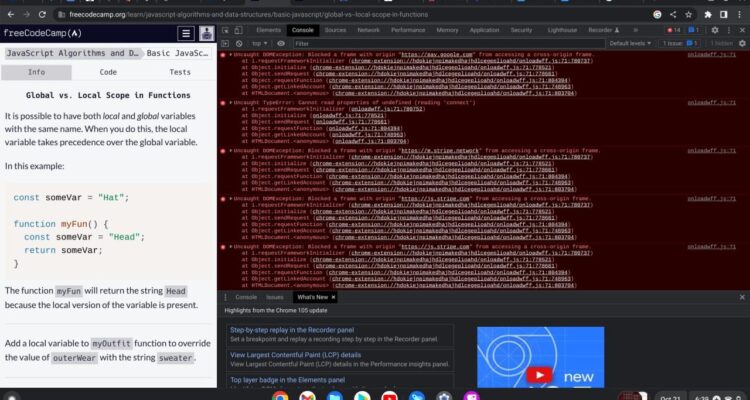
Task: Click the red 14 errors badge
Action: (x=673, y=30)
